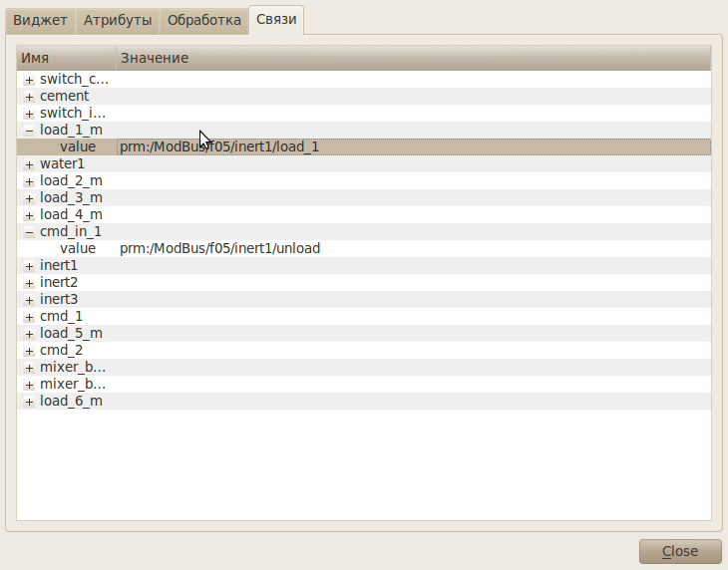This screenshot has height=570, width=728.
Task: Select the inert3 tree item
Action: point(59,299)
